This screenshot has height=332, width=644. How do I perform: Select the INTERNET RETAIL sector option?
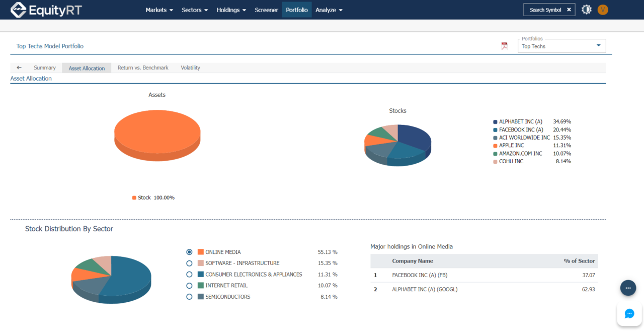(x=189, y=285)
